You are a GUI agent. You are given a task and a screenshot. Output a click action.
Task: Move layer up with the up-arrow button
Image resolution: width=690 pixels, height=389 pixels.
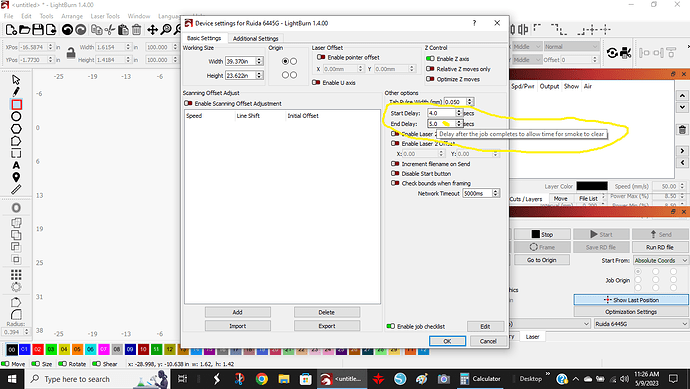pos(682,95)
